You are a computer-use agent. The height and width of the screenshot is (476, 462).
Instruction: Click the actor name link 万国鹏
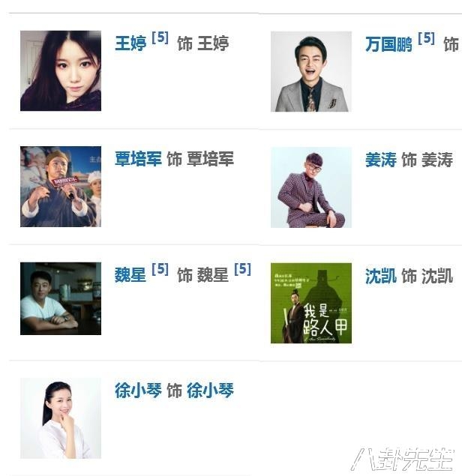[x=388, y=44]
